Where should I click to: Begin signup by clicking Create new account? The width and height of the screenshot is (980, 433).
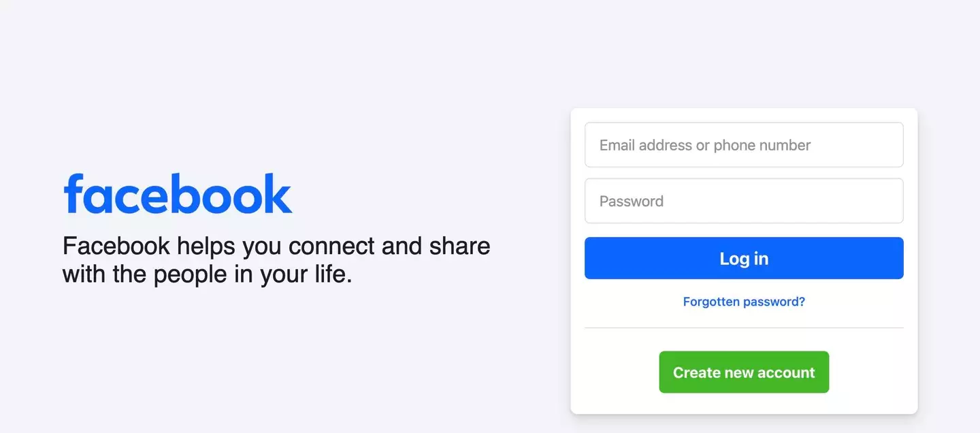pos(744,372)
